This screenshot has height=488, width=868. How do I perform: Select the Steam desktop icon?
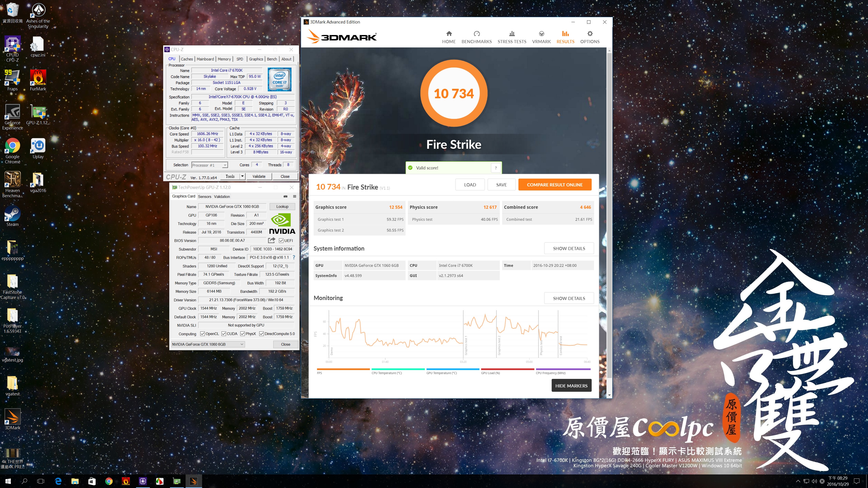12,216
